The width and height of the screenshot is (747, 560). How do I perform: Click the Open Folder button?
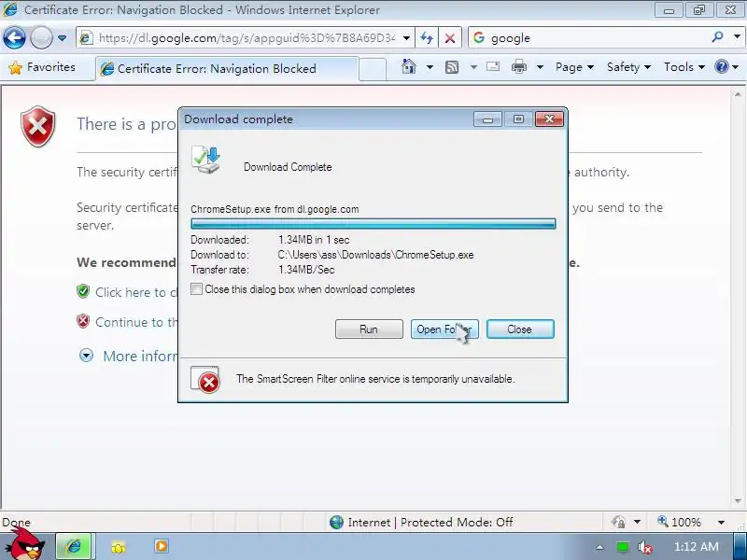coord(444,329)
